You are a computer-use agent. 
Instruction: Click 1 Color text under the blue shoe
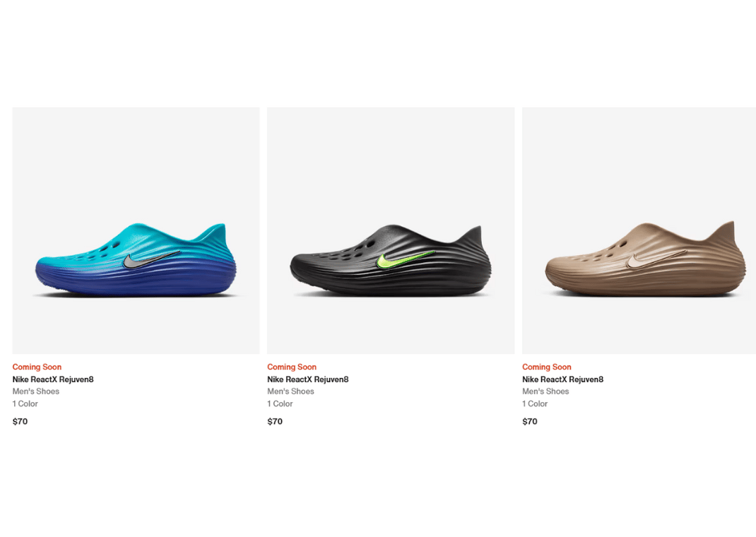(25, 404)
